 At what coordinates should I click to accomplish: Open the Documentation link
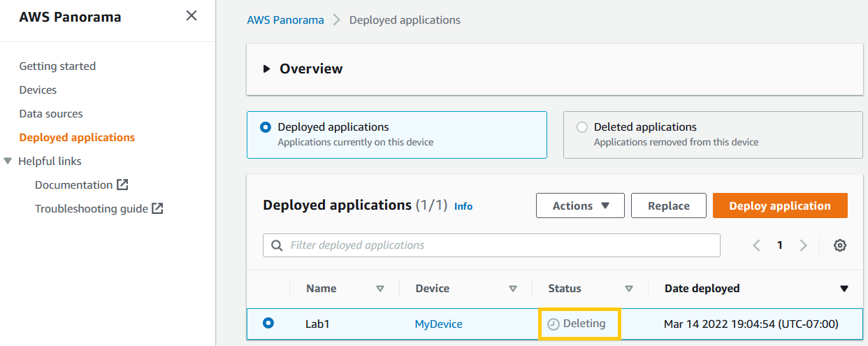(x=73, y=185)
